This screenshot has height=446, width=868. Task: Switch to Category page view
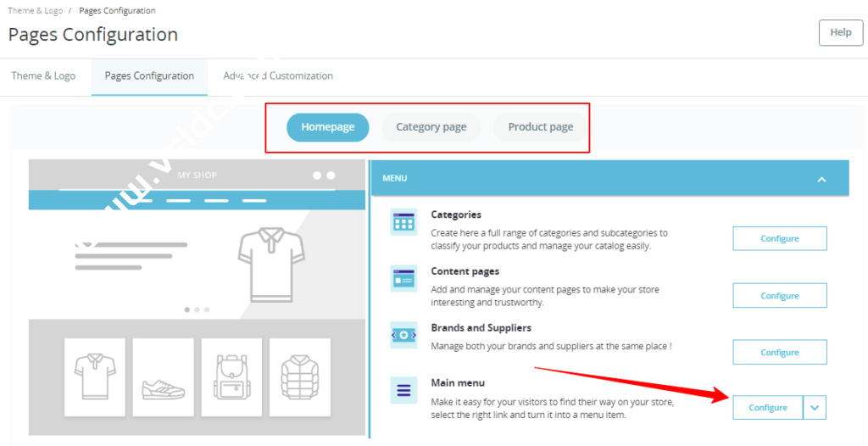click(431, 127)
